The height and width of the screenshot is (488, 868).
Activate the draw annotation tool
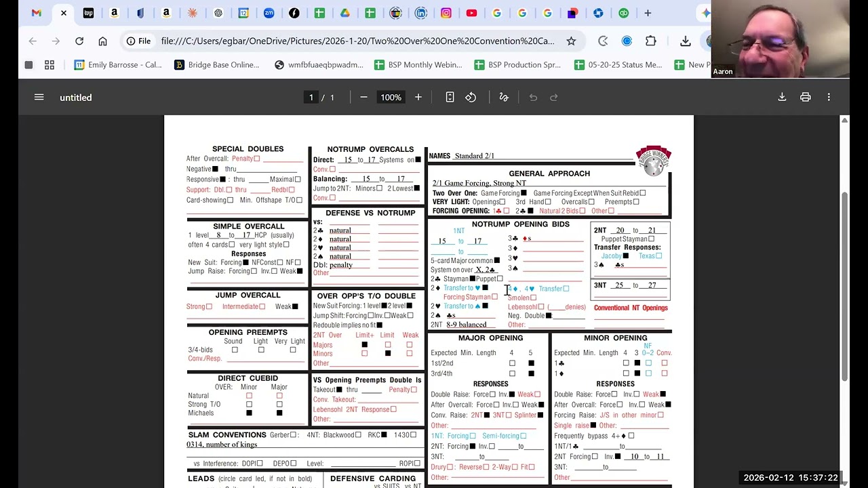(x=504, y=98)
